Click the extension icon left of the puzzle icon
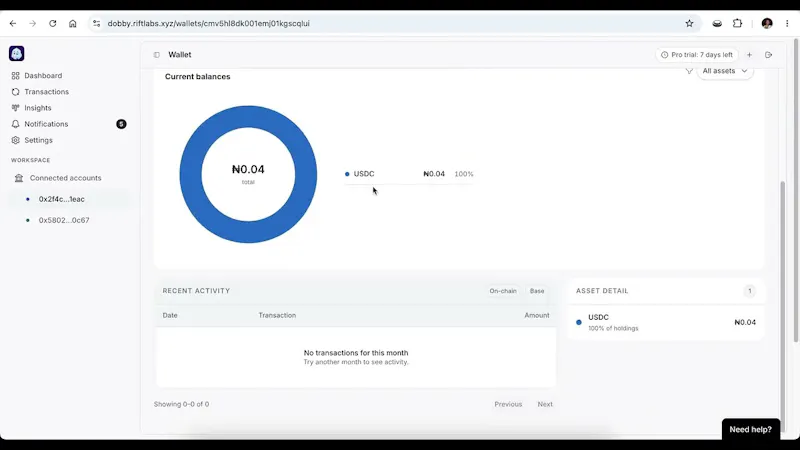Viewport: 800px width, 450px height. coord(717,23)
